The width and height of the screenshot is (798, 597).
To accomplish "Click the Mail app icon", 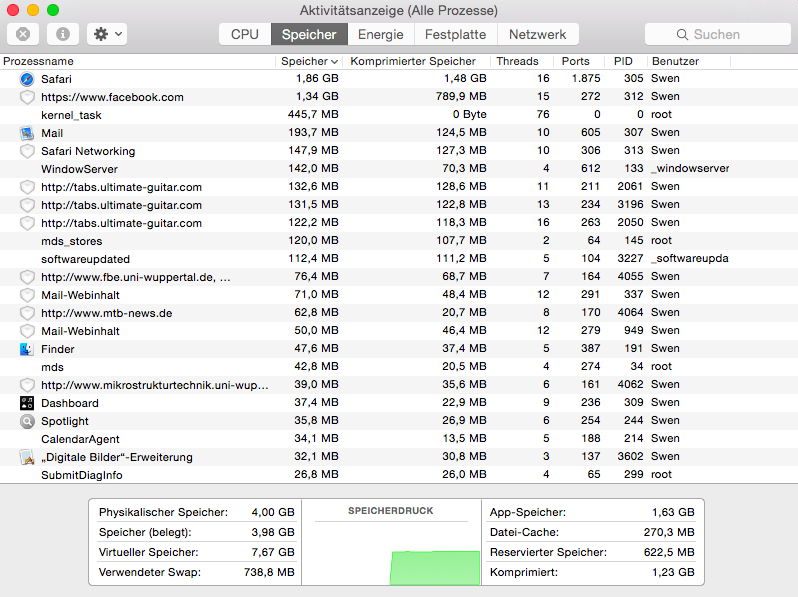I will pos(27,133).
